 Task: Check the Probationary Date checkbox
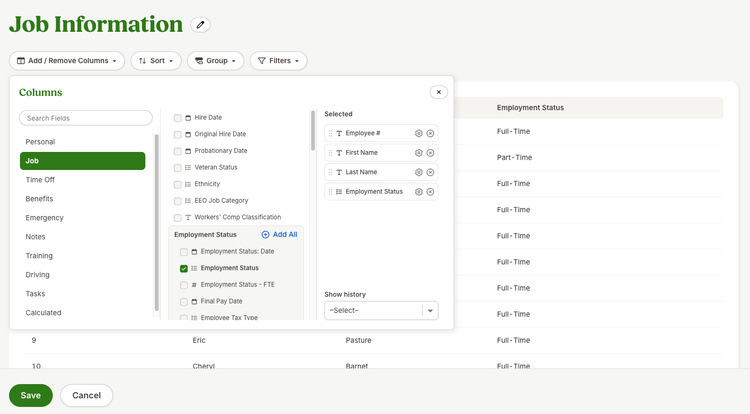tap(177, 152)
